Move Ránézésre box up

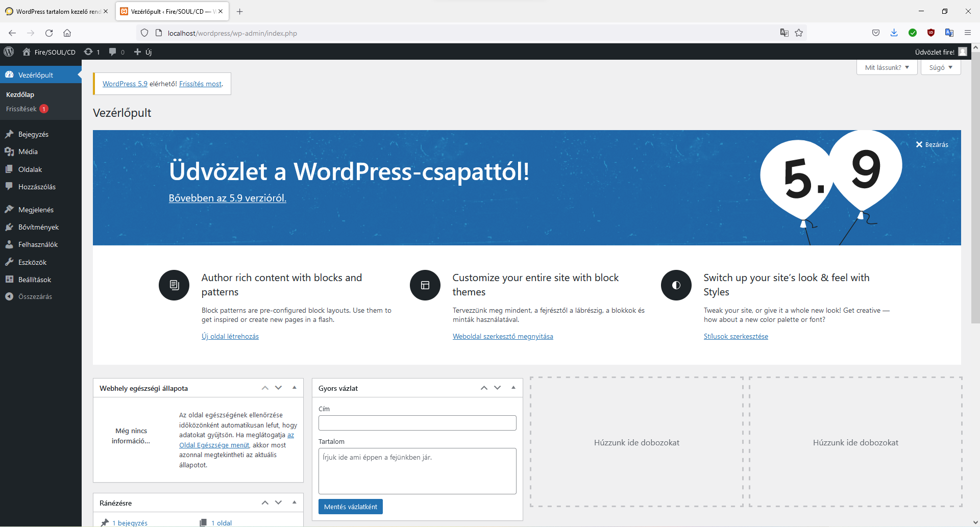(x=265, y=503)
